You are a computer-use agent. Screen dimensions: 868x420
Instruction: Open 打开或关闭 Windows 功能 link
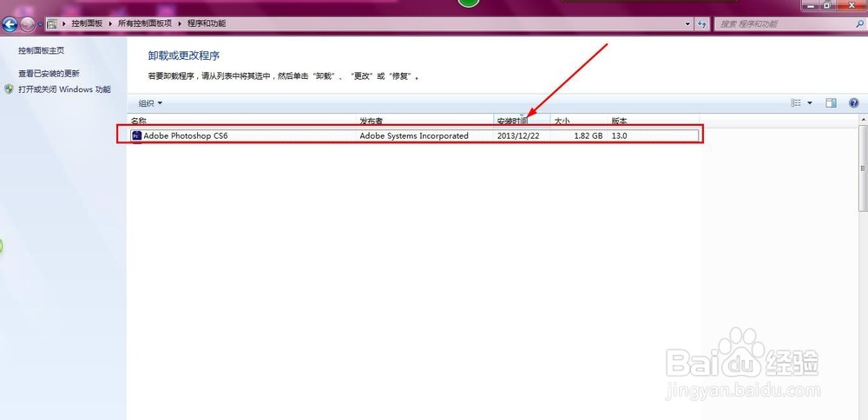pos(64,89)
